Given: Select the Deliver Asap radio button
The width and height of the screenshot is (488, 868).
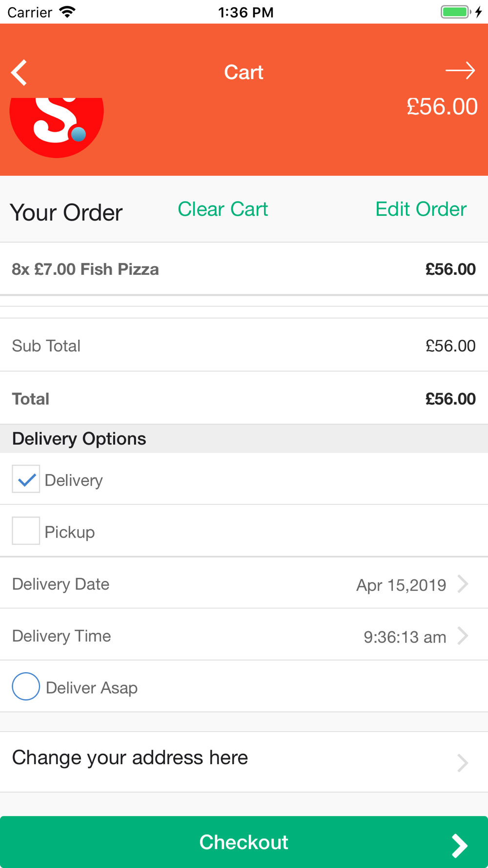Looking at the screenshot, I should 26,686.
